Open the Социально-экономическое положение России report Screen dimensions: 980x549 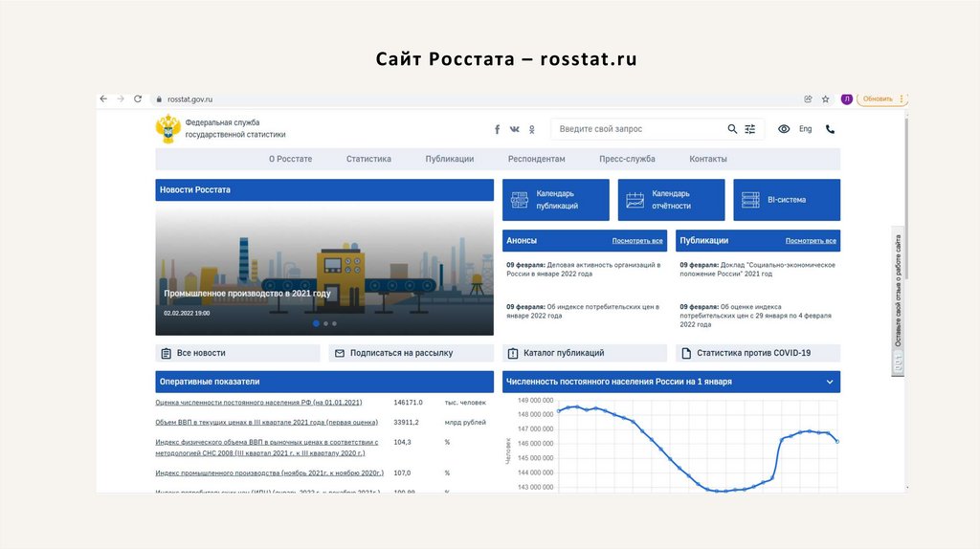point(758,269)
